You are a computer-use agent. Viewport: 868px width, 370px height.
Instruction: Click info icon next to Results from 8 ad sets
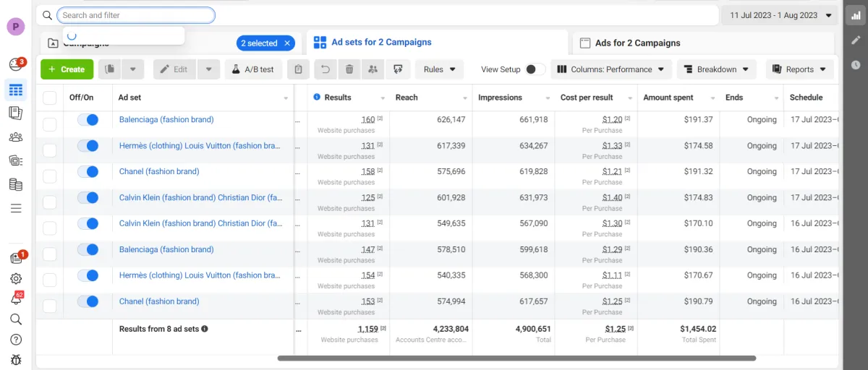(x=205, y=329)
